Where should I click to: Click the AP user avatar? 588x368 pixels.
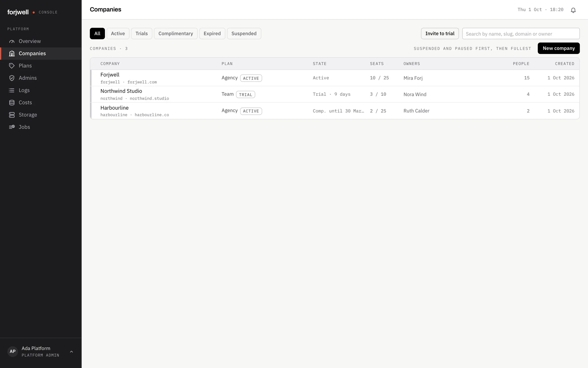pos(12,352)
